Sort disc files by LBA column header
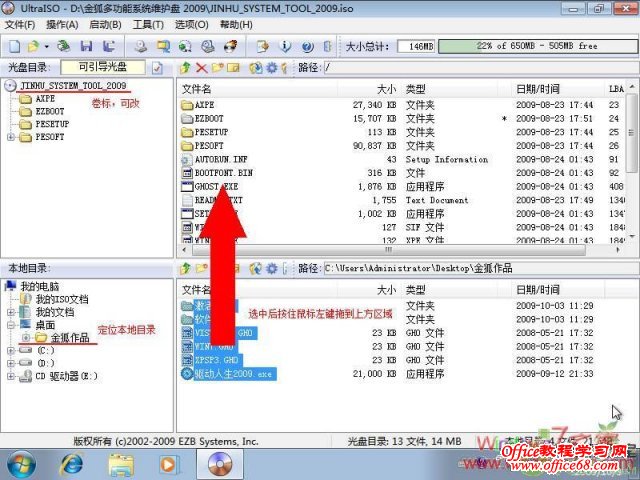The height and width of the screenshot is (480, 640). [x=616, y=89]
